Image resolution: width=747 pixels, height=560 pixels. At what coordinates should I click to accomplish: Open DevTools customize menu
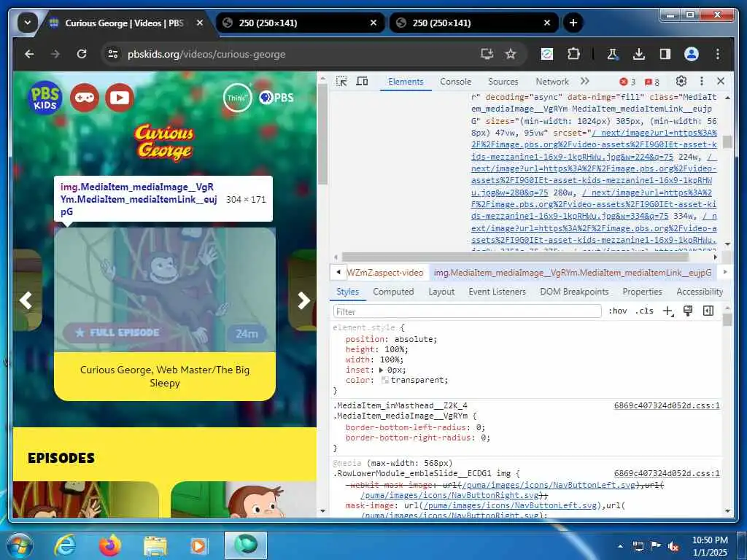tap(701, 82)
